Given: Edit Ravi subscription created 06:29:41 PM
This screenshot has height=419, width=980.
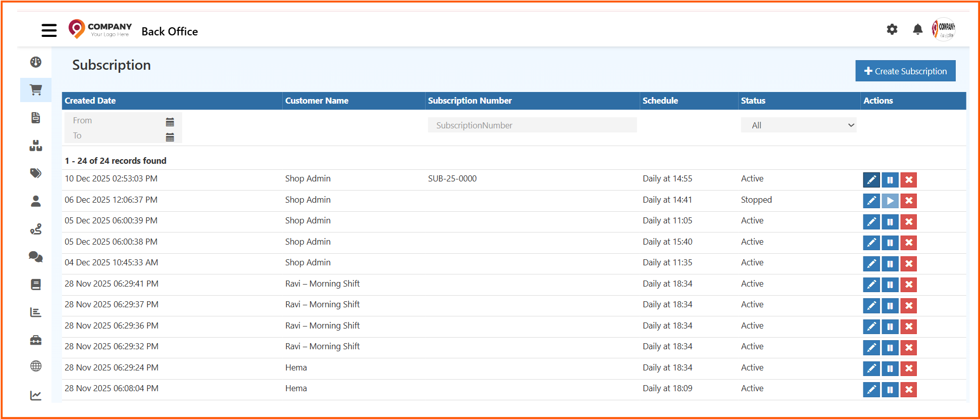Looking at the screenshot, I should coord(871,285).
